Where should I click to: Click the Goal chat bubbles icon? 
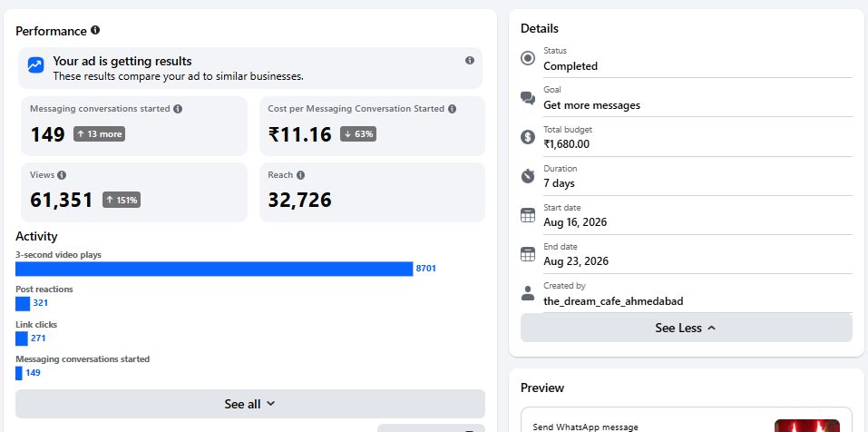click(x=528, y=98)
